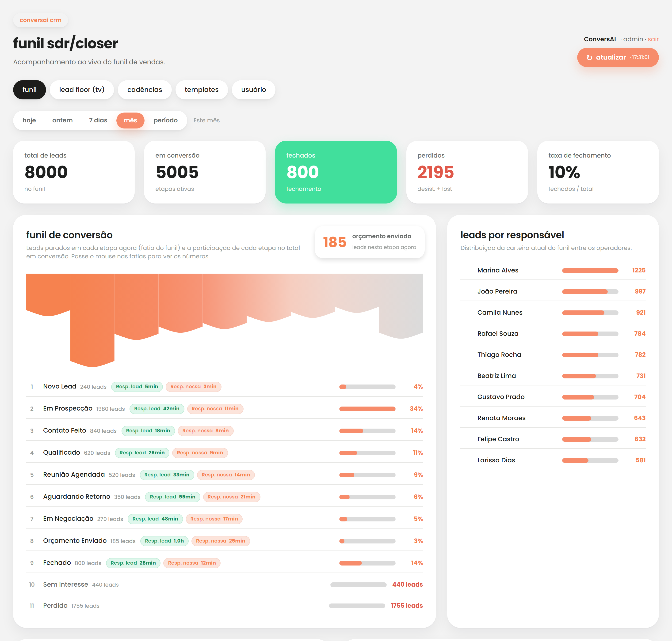The width and height of the screenshot is (672, 641).
Task: Click Beatriz Lima operator name
Action: (496, 376)
